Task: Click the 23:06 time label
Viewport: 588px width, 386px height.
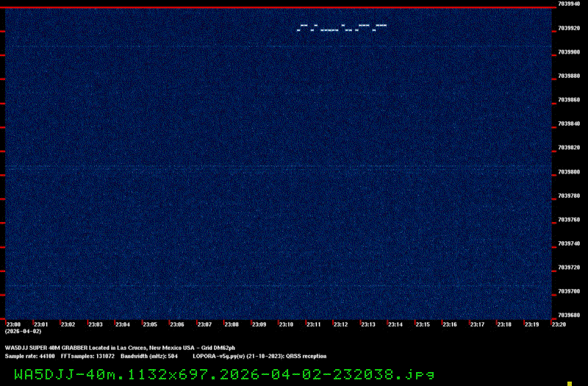Action: (177, 324)
